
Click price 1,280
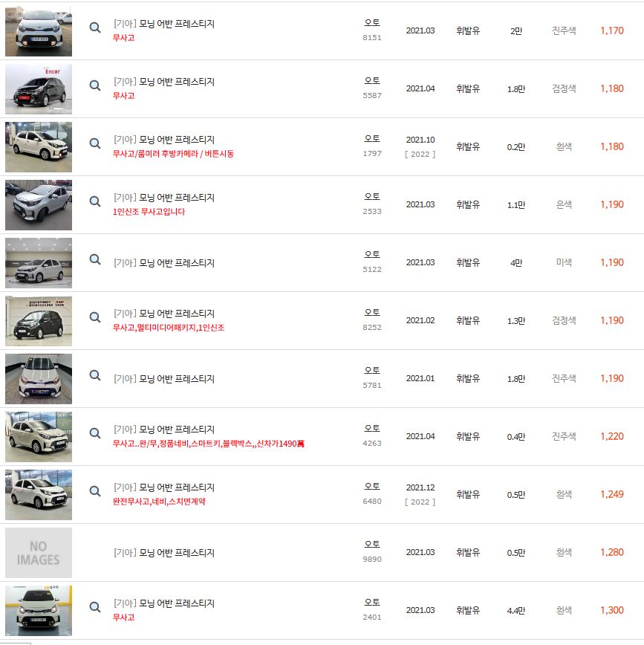(612, 552)
